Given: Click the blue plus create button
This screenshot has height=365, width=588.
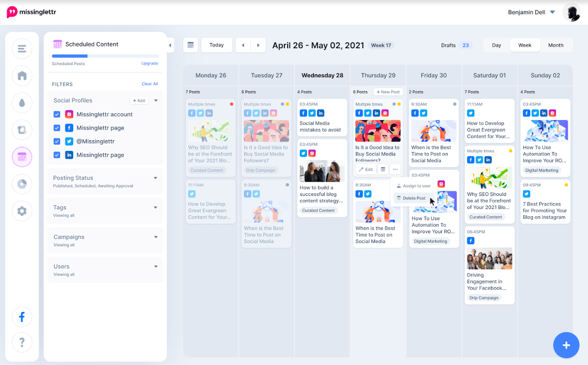Looking at the screenshot, I should click(566, 345).
